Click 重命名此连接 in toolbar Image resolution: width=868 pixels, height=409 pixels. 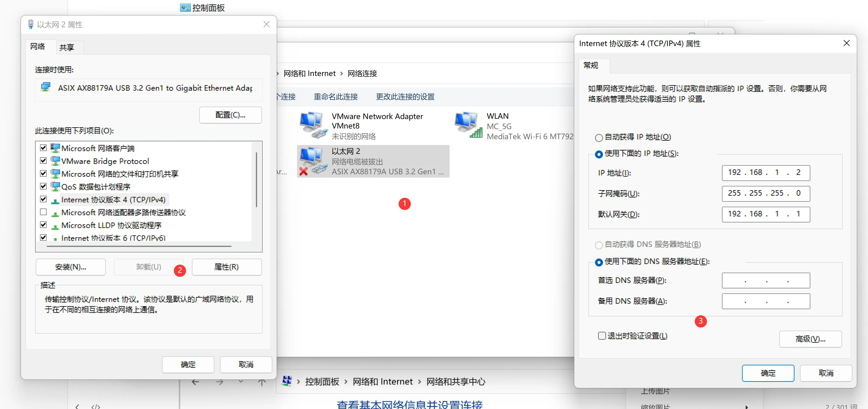click(335, 97)
